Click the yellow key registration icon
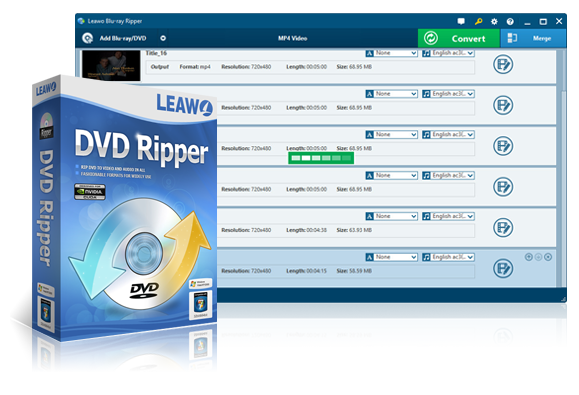This screenshot has height=395, width=579. tap(478, 21)
